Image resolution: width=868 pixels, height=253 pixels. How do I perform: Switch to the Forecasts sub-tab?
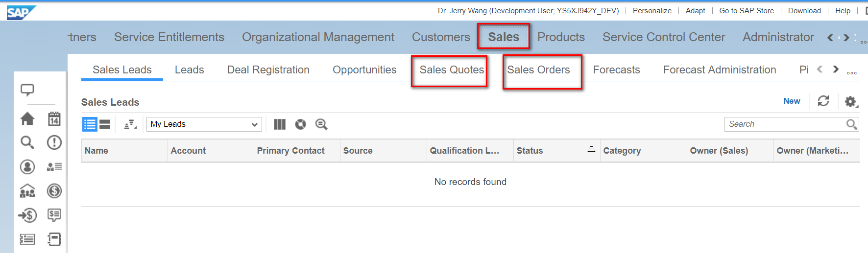616,69
